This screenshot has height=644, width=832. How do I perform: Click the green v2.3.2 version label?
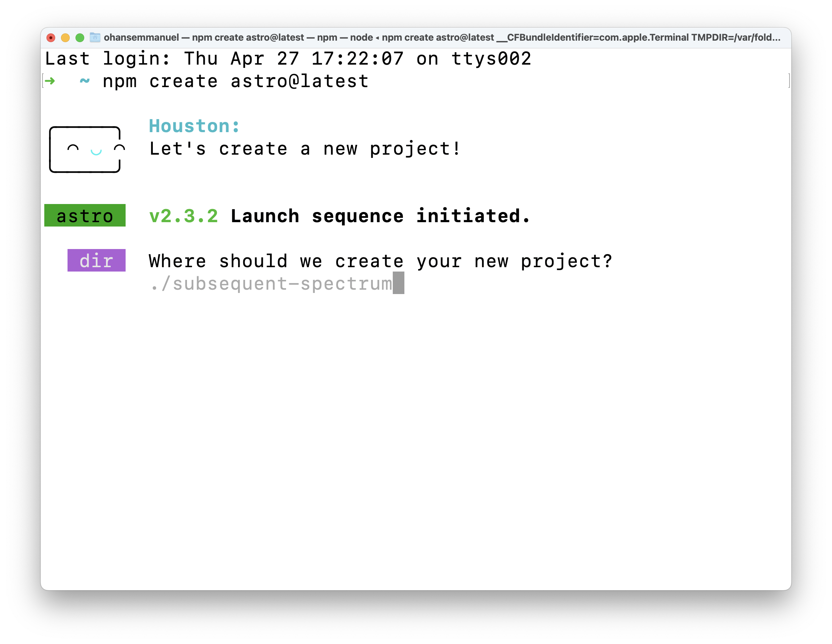(184, 216)
